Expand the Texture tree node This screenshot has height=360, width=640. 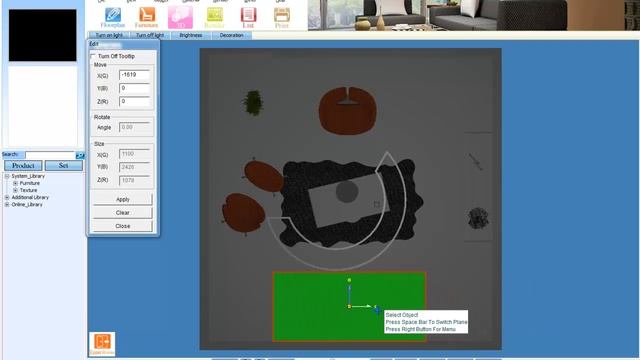tap(15, 190)
